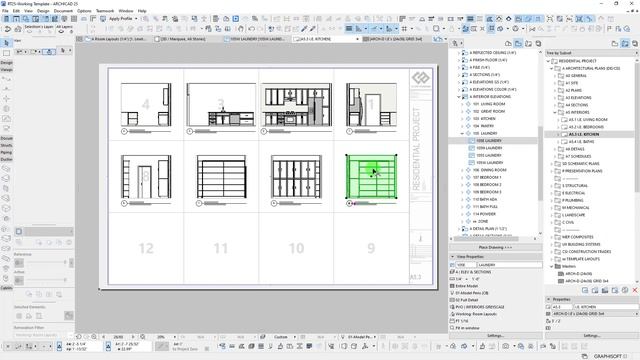Pick up parameters with the eyedropper icon

point(304,29)
